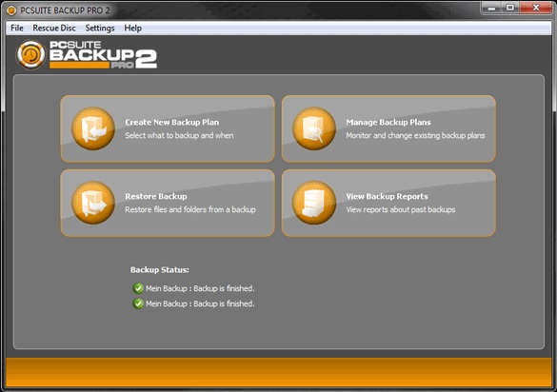Click the View Backup Reports title
This screenshot has width=557, height=392.
click(387, 196)
